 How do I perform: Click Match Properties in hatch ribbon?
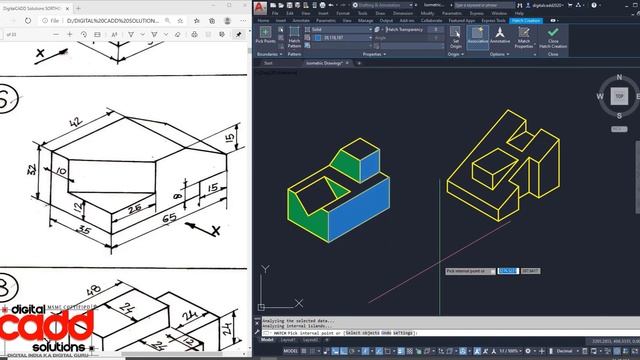(524, 37)
